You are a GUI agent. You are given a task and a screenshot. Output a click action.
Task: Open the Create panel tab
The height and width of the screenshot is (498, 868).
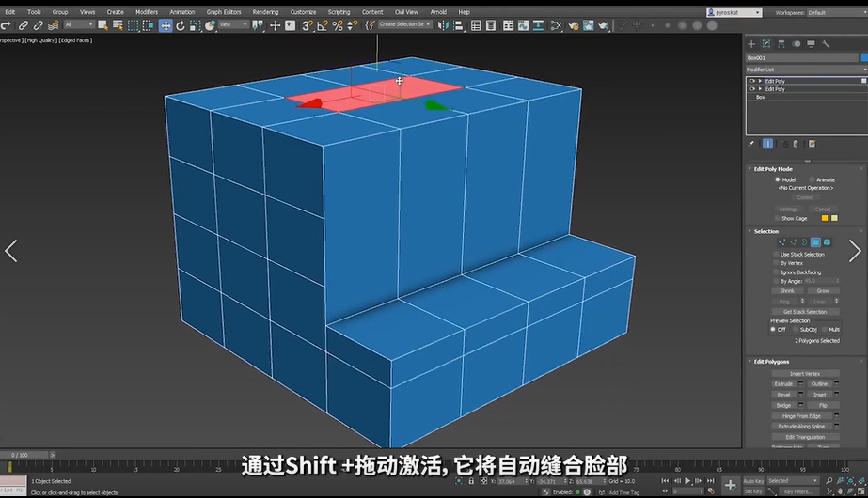751,44
